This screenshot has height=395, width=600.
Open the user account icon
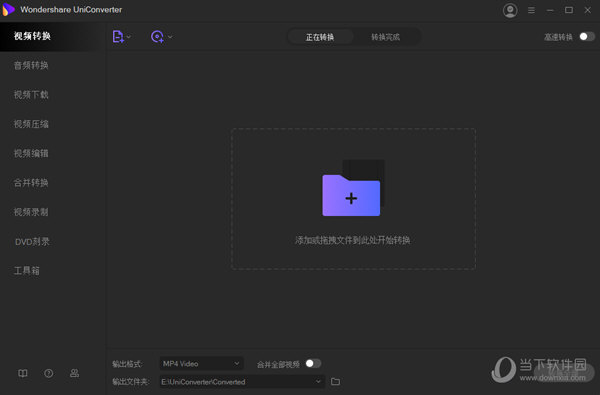[510, 10]
